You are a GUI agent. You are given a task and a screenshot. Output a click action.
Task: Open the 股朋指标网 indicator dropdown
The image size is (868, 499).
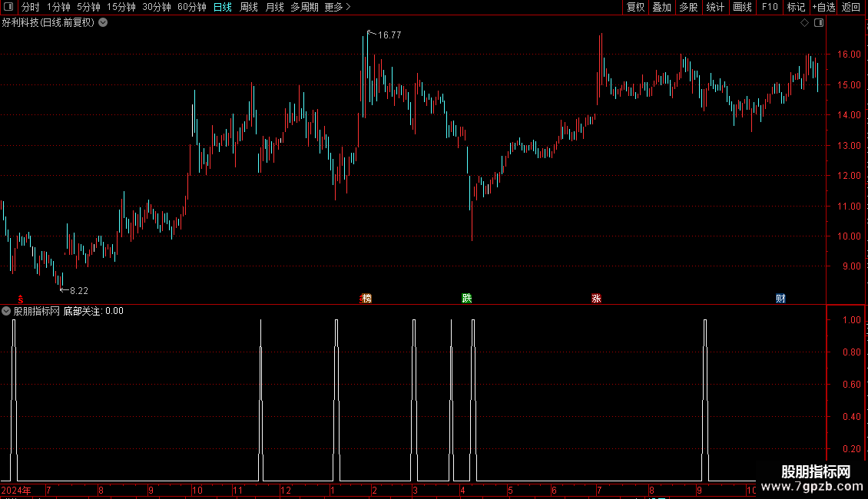tap(6, 311)
